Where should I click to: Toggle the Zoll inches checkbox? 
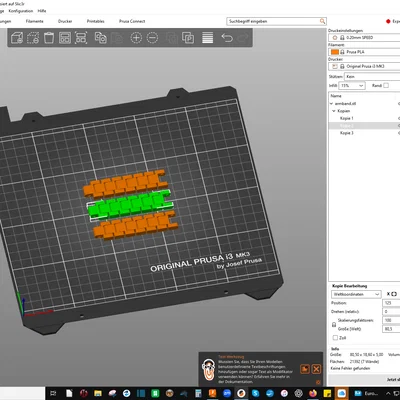pos(335,338)
